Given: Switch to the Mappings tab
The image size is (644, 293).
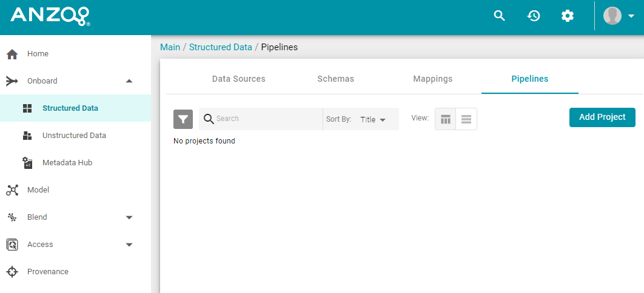Looking at the screenshot, I should point(433,79).
